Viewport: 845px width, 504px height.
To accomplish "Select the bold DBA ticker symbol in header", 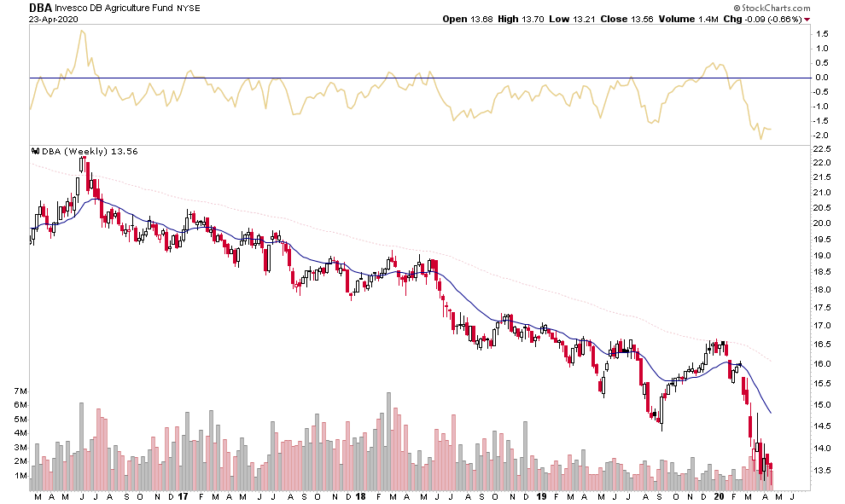I will tap(40, 8).
